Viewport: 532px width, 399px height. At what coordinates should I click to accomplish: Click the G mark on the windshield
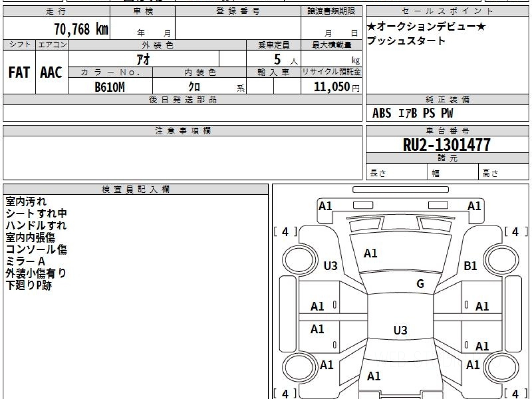(420, 284)
